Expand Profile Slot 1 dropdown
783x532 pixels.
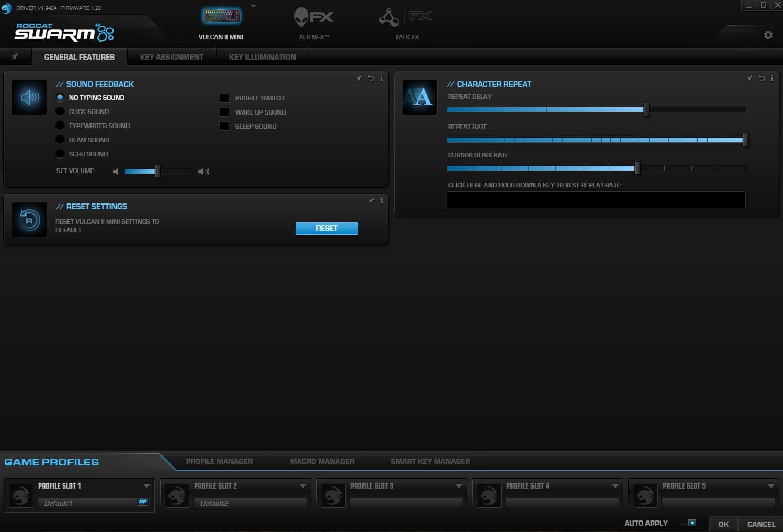(x=146, y=486)
